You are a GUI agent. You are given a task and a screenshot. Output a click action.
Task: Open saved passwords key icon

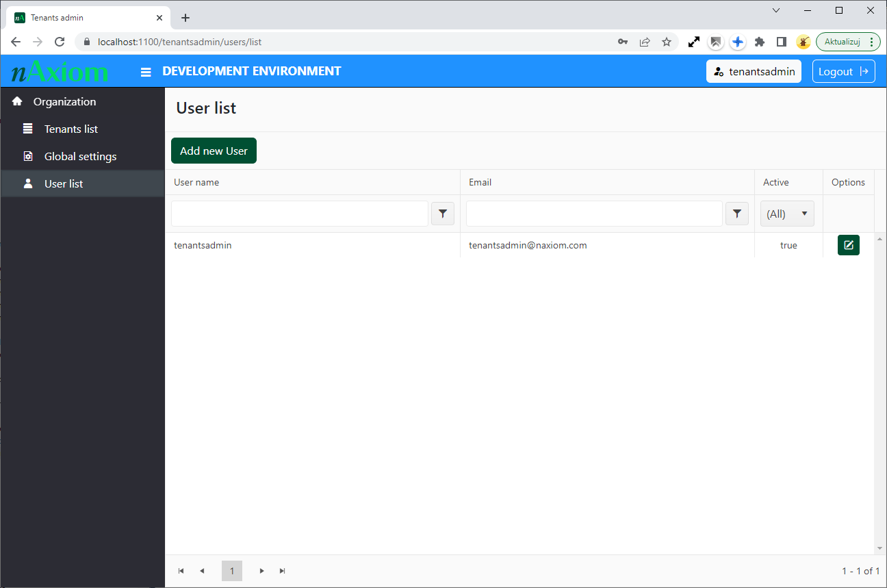623,42
